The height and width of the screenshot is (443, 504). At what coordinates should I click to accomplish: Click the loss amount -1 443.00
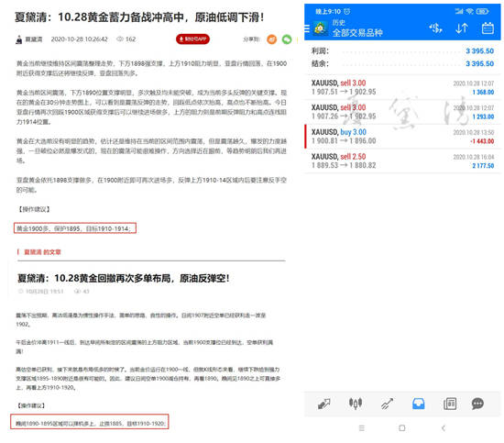[482, 141]
